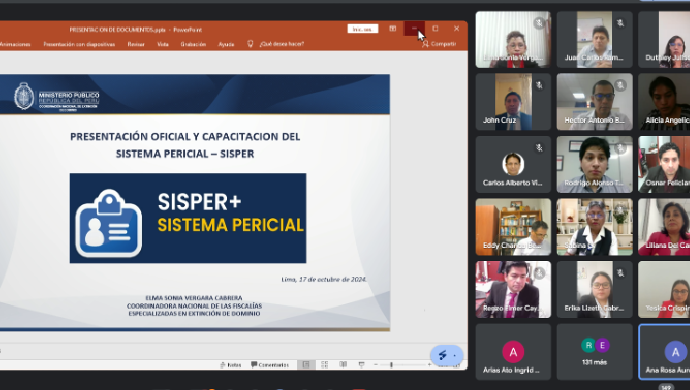Switch to Slide Sorter view icon
The image size is (690, 390).
click(x=325, y=364)
